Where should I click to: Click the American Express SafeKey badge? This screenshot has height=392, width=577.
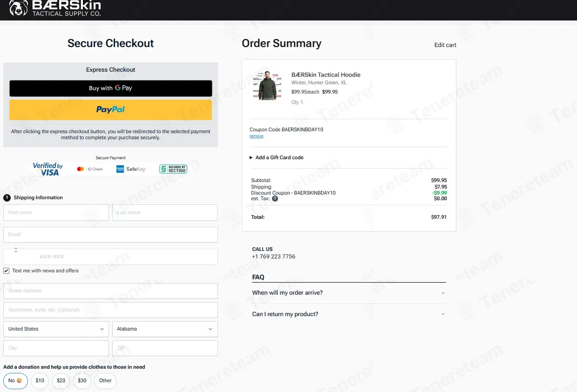pos(131,169)
